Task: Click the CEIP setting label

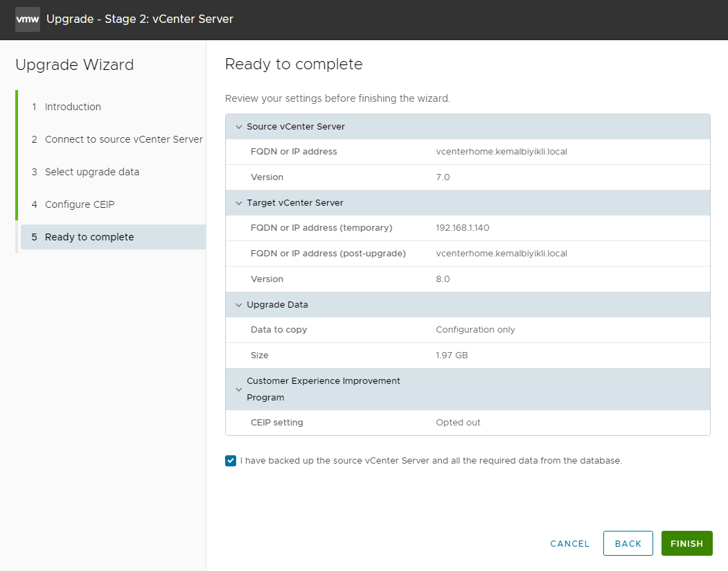Action: click(276, 422)
